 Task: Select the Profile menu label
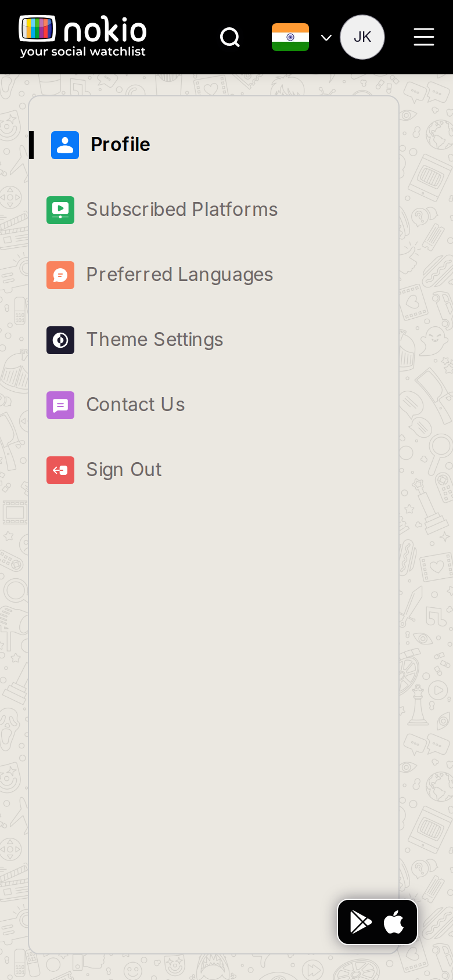[120, 145]
